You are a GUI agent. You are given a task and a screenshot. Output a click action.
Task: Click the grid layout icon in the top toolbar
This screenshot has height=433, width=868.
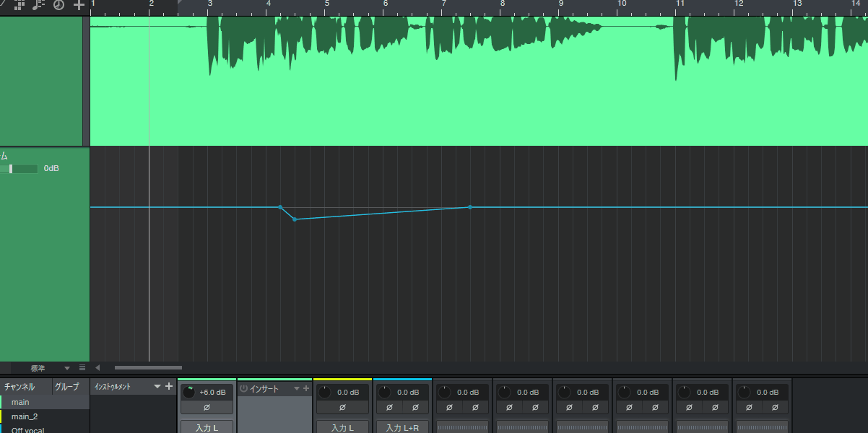tap(18, 5)
